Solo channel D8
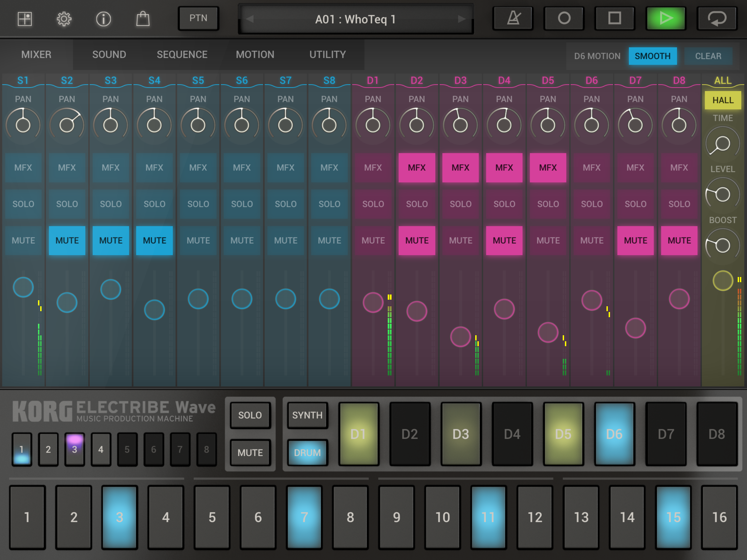This screenshot has height=560, width=747. [679, 204]
